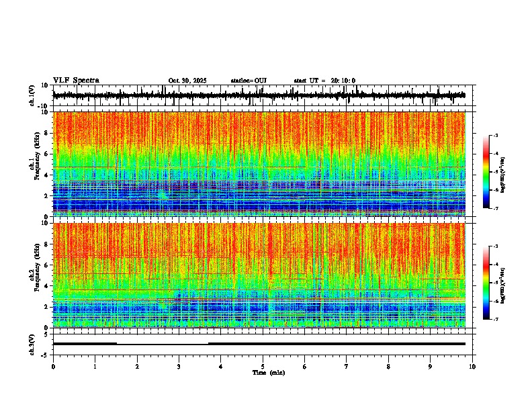Click the "-3" label on ch.1 color bar

coord(496,135)
